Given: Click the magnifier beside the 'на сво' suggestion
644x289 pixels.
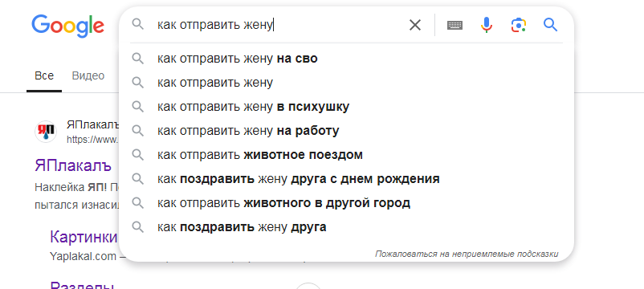Looking at the screenshot, I should pos(137,59).
